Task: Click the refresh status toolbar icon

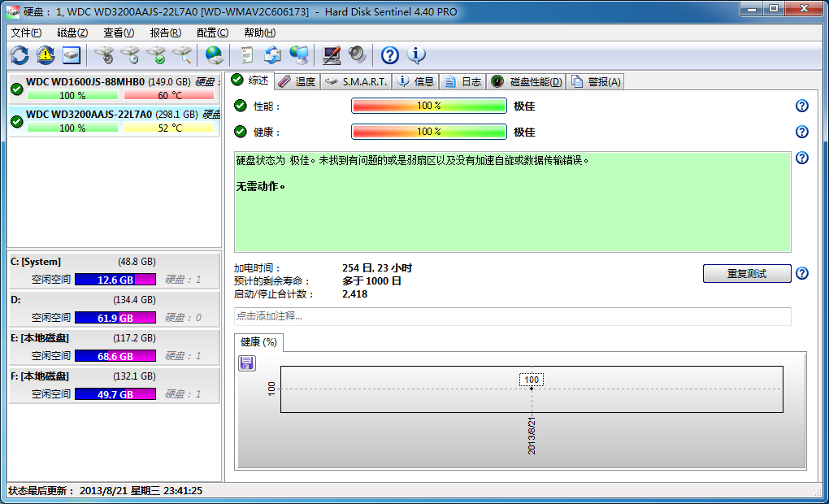Action: [x=20, y=55]
